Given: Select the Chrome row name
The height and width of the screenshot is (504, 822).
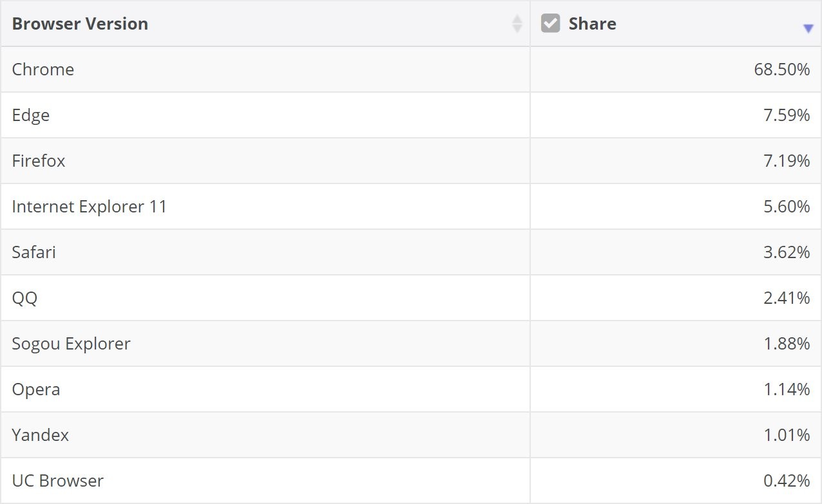Looking at the screenshot, I should point(43,70).
